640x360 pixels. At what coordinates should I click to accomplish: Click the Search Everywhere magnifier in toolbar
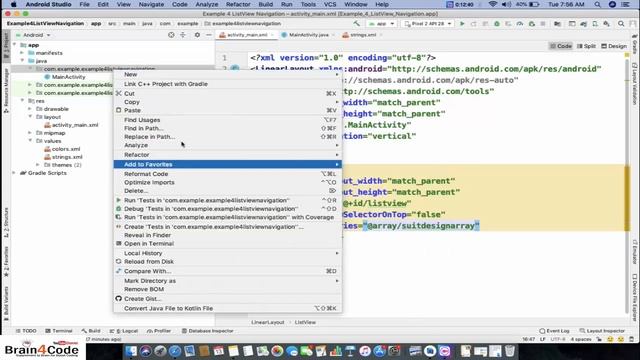pyautogui.click(x=621, y=24)
